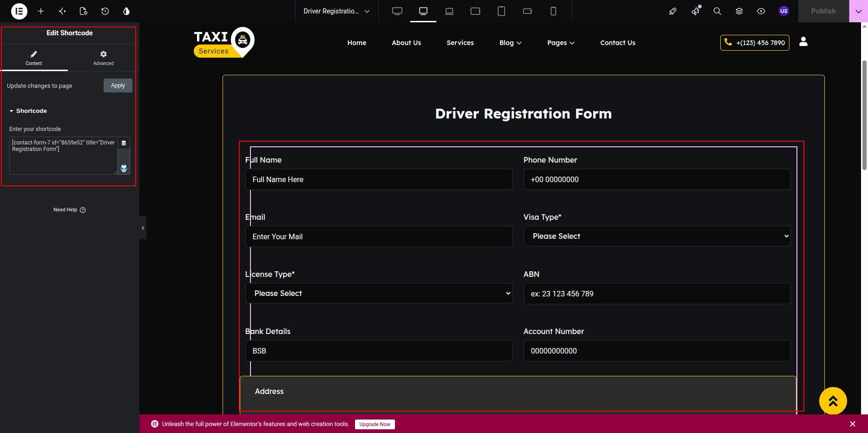The height and width of the screenshot is (433, 868).
Task: Switch to the Content tab
Action: pos(34,58)
